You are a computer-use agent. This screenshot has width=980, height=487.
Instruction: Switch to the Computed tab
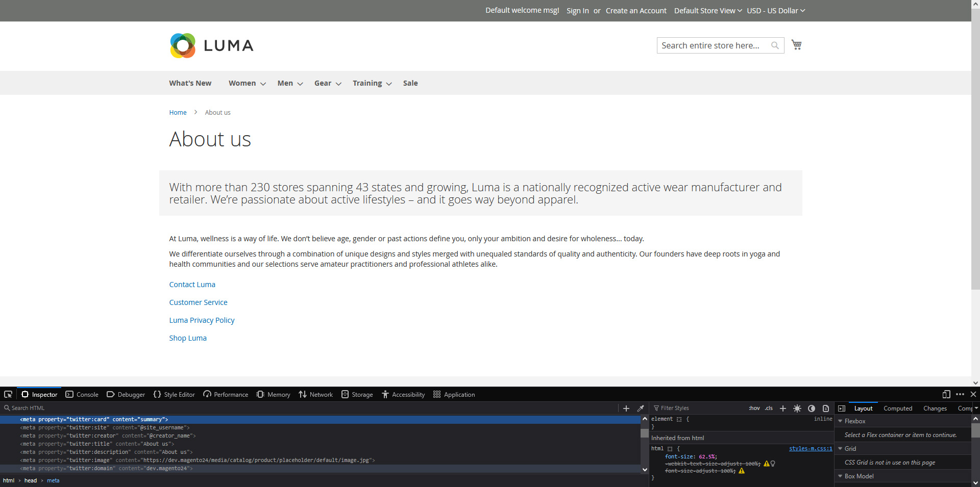coord(898,408)
